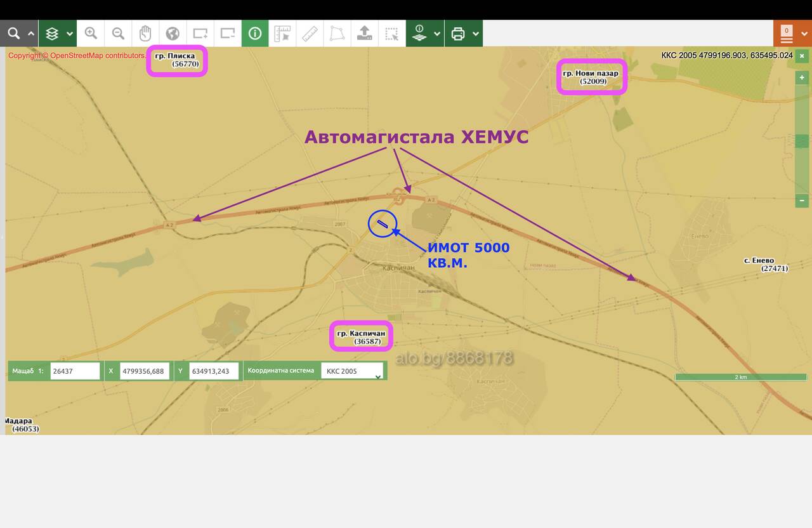Select zoom-out rectangle tool with minus
Screen dimensions: 812x528
pos(228,33)
